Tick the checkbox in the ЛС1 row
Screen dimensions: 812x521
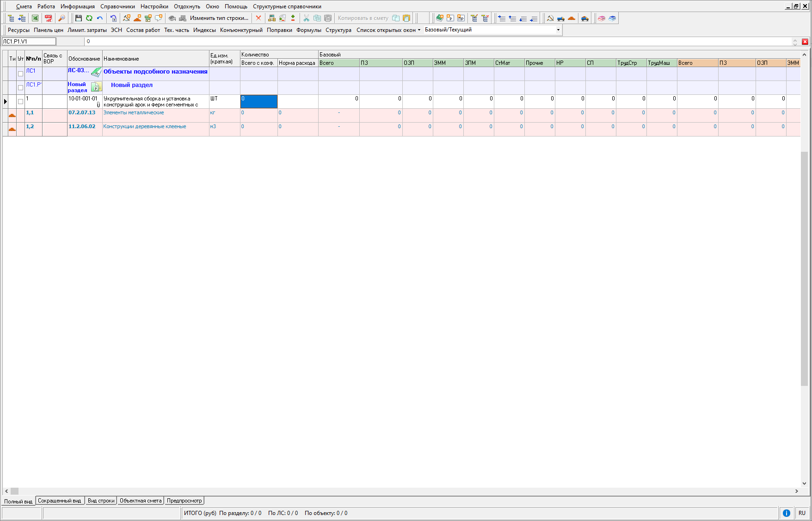point(20,74)
